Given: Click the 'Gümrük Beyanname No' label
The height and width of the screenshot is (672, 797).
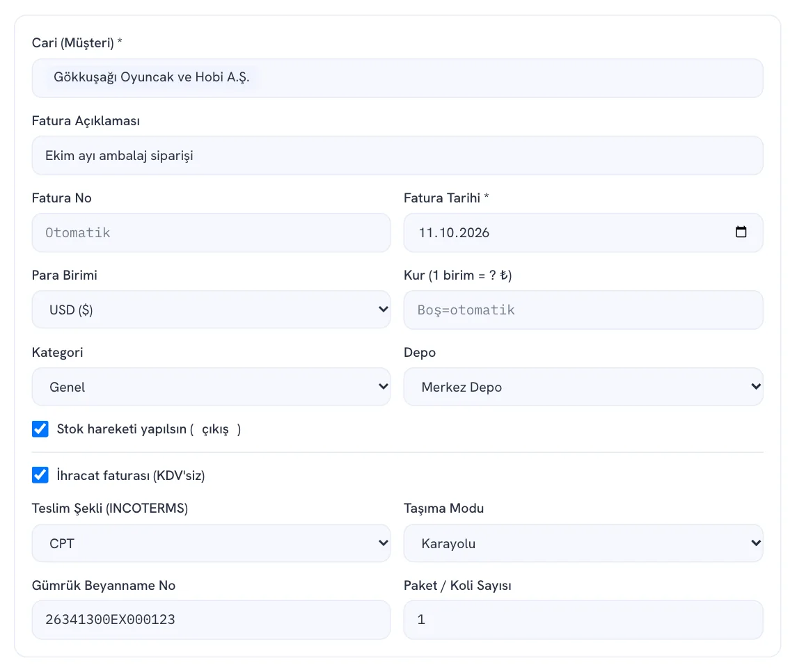Looking at the screenshot, I should (104, 586).
